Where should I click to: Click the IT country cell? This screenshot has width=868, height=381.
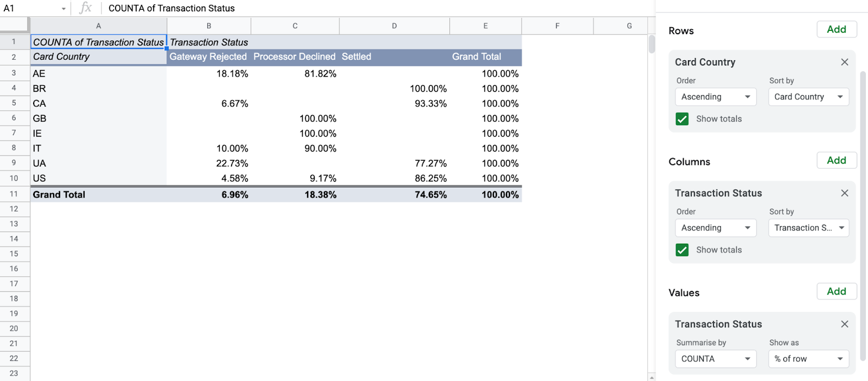(x=98, y=148)
